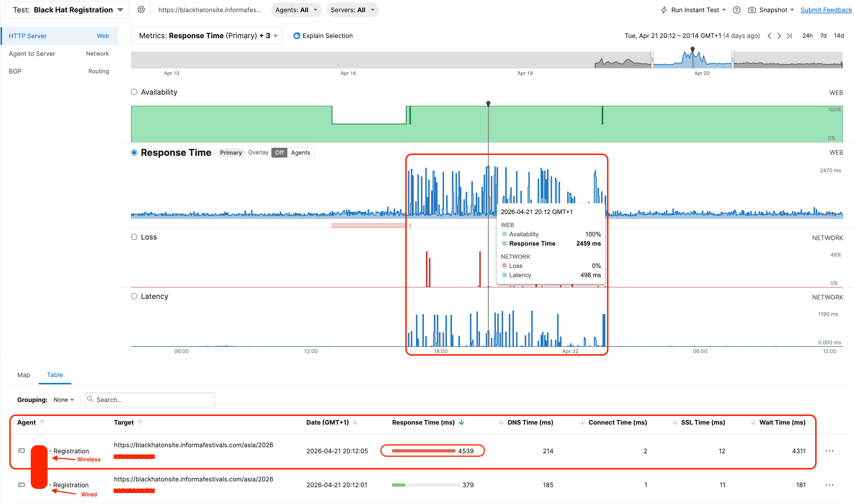Open the Grouping None dropdown
The height and width of the screenshot is (504, 854).
pyautogui.click(x=63, y=400)
